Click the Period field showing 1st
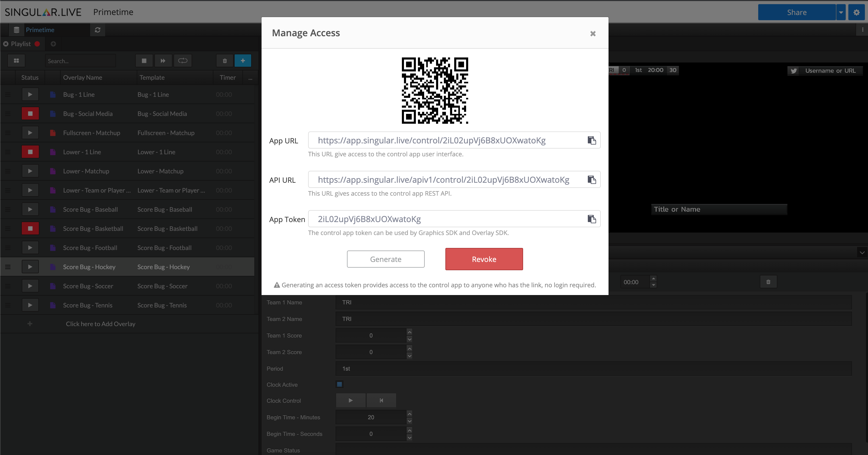This screenshot has width=868, height=455. click(593, 369)
